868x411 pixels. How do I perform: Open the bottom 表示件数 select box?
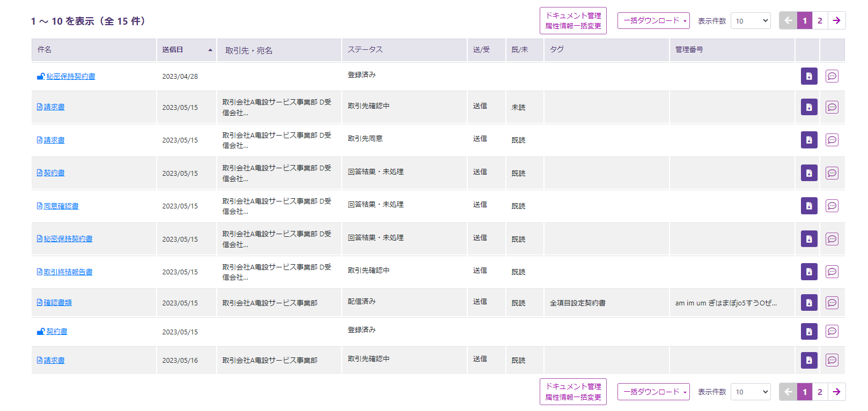tap(751, 392)
